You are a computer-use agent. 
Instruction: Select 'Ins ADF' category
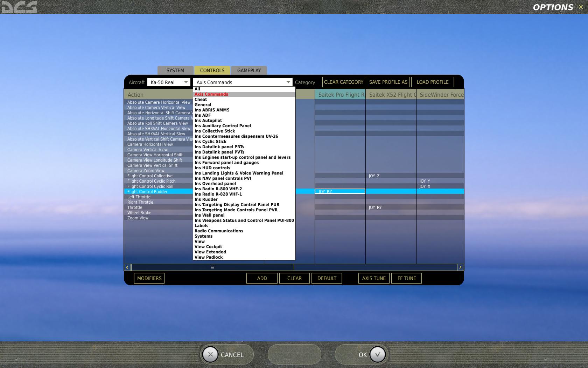(x=244, y=115)
